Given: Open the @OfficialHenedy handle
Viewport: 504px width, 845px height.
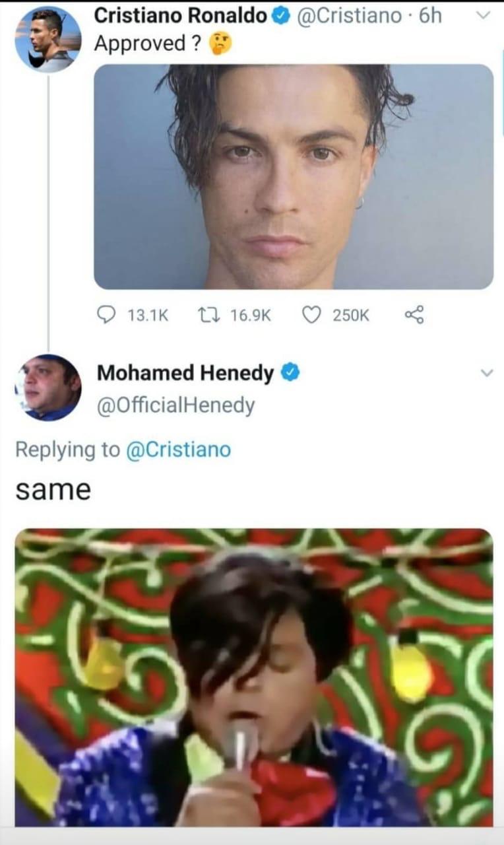Looking at the screenshot, I should pyautogui.click(x=175, y=405).
